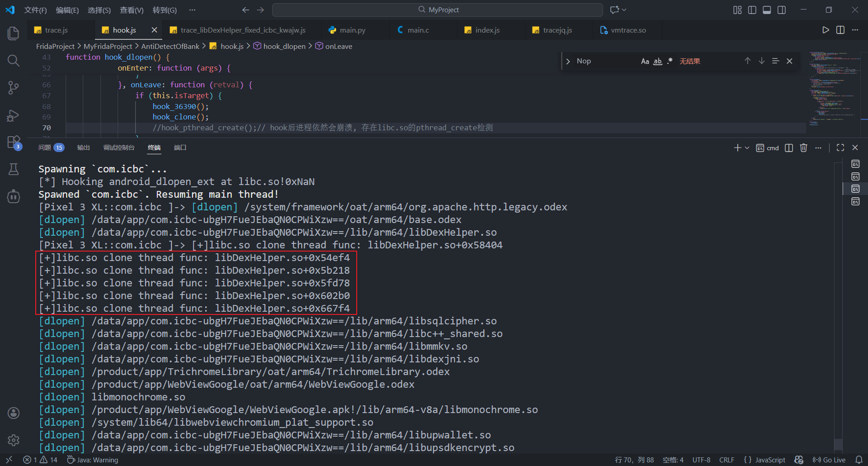The image size is (868, 466).
Task: Open the new terminal profile dropdown arrow
Action: tap(747, 148)
